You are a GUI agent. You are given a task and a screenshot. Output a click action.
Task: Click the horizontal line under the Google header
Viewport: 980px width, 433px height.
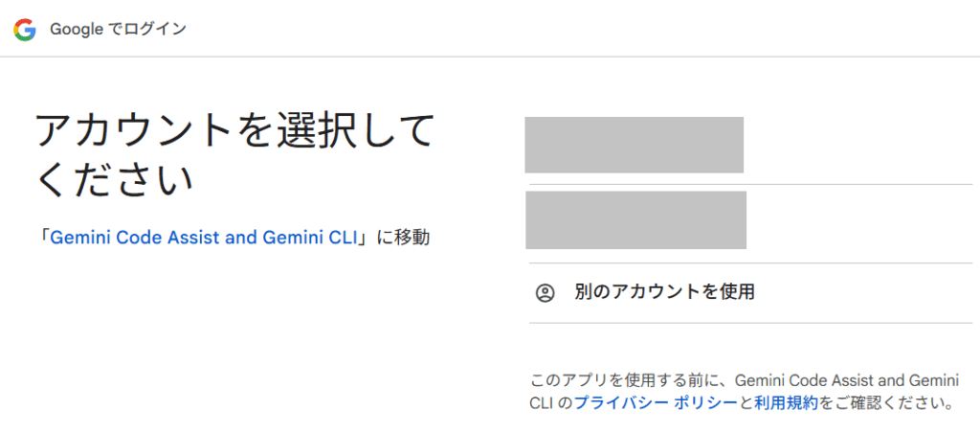[x=490, y=57]
